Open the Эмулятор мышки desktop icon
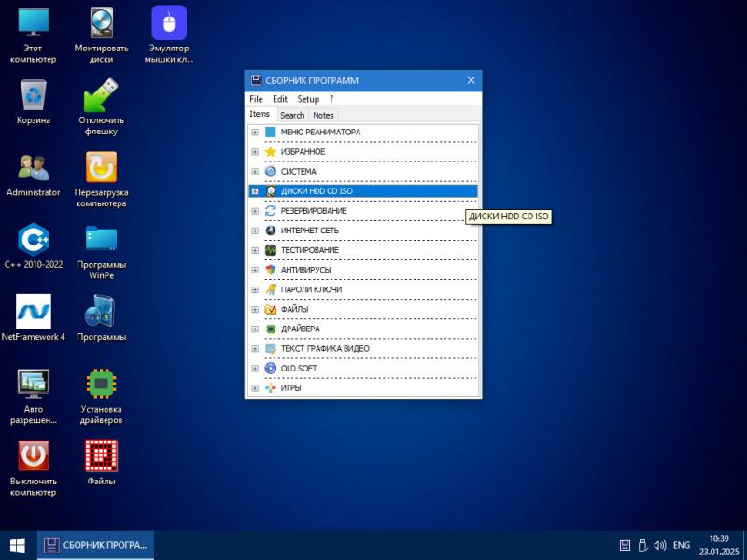 point(169,24)
